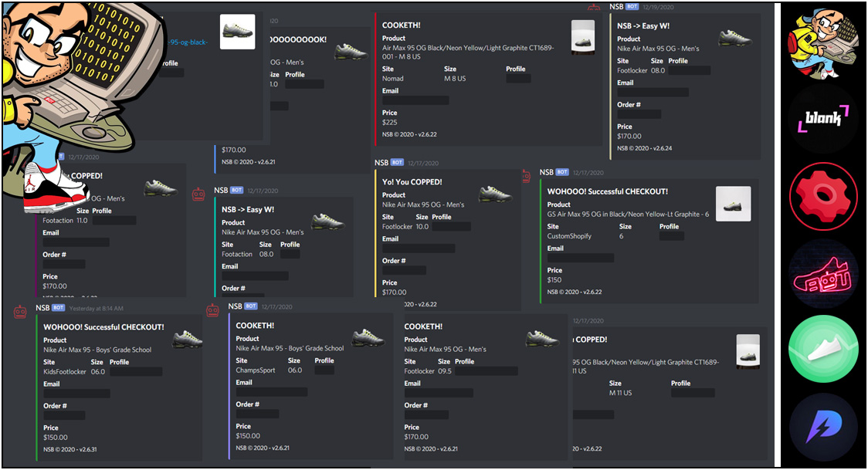
Task: Click the neon pink BOT sneaker icon
Action: [824, 274]
